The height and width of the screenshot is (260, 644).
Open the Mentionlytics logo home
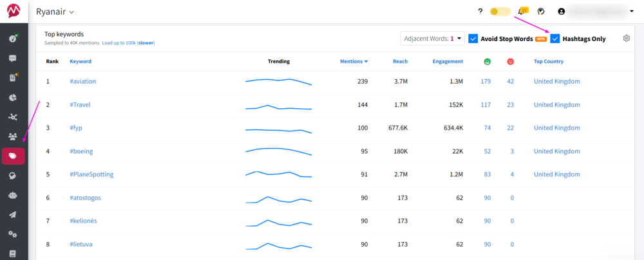pyautogui.click(x=14, y=11)
